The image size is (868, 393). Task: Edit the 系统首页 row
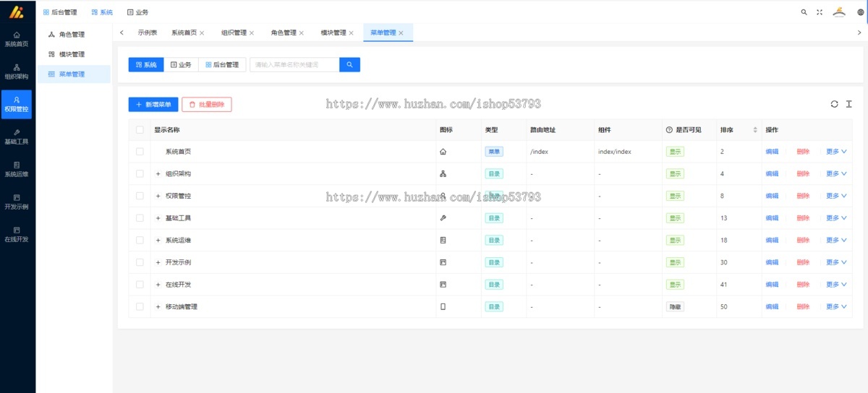772,152
